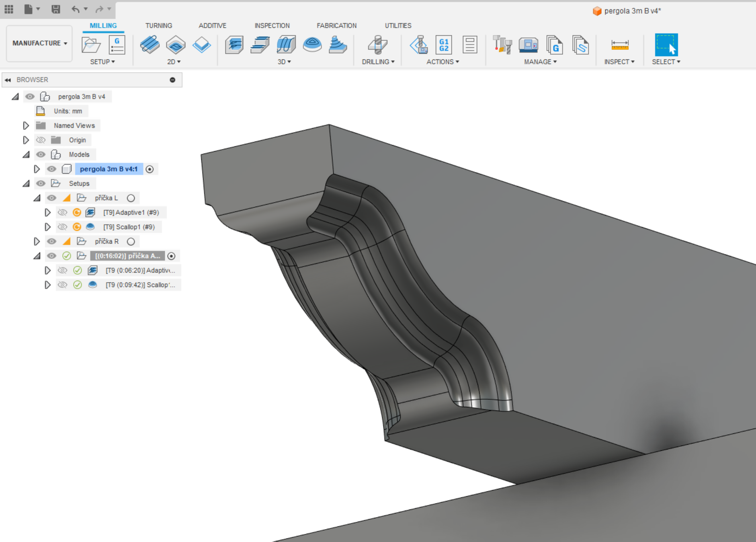The width and height of the screenshot is (756, 542).
Task: Select the 3D Adaptive Clearing tool icon
Action: [x=234, y=45]
